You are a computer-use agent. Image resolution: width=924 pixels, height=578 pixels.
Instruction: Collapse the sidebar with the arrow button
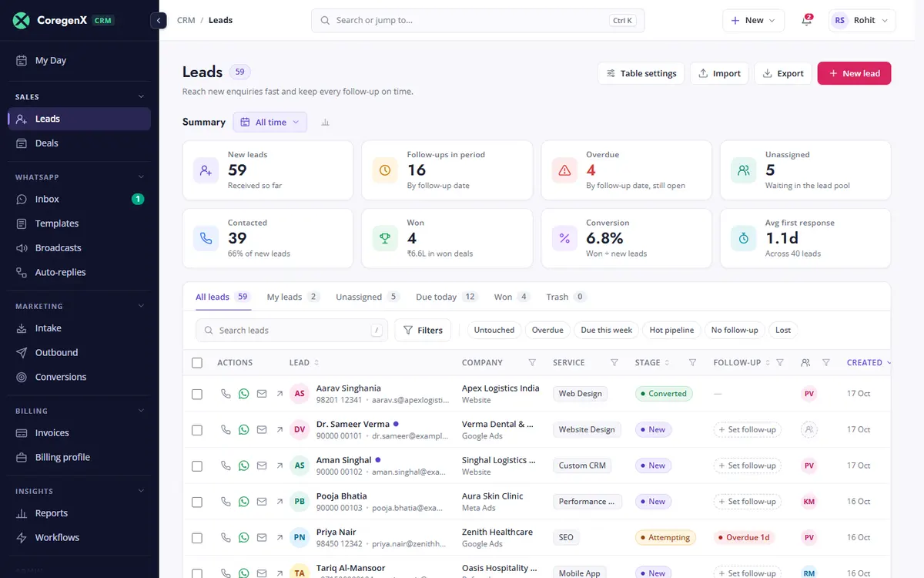[x=159, y=21]
